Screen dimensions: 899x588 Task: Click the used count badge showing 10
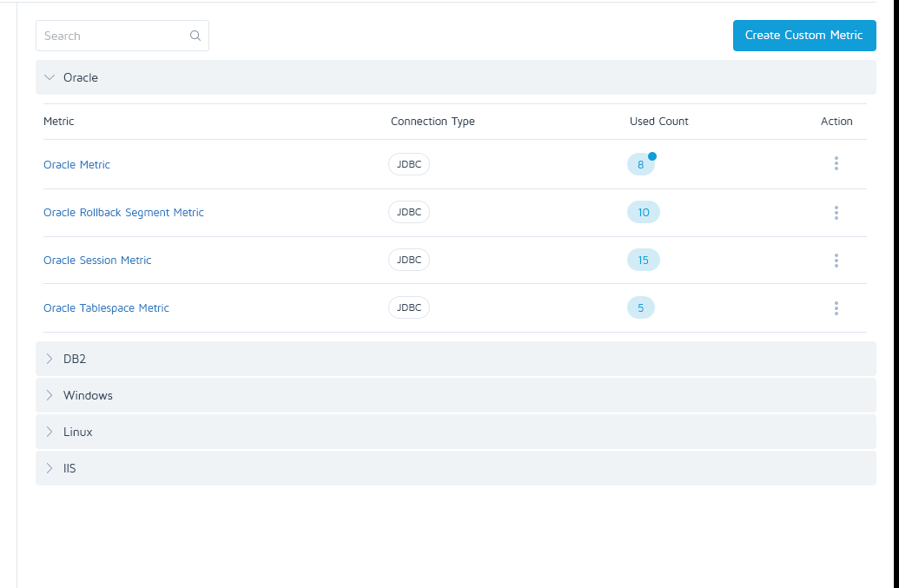click(643, 212)
